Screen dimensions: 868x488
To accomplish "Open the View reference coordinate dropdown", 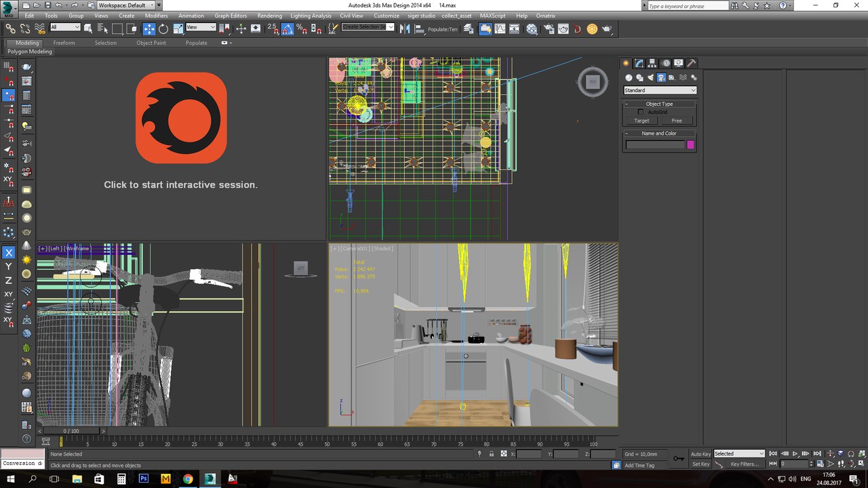I will click(x=201, y=27).
